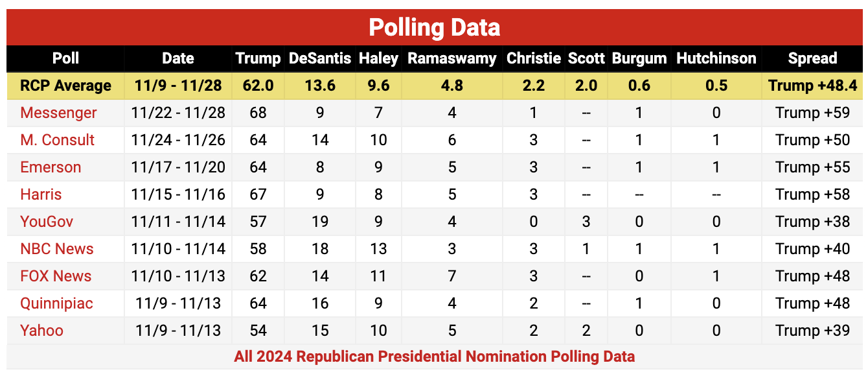868x376 pixels.
Task: Click the Polling Data title banner
Action: (x=434, y=28)
